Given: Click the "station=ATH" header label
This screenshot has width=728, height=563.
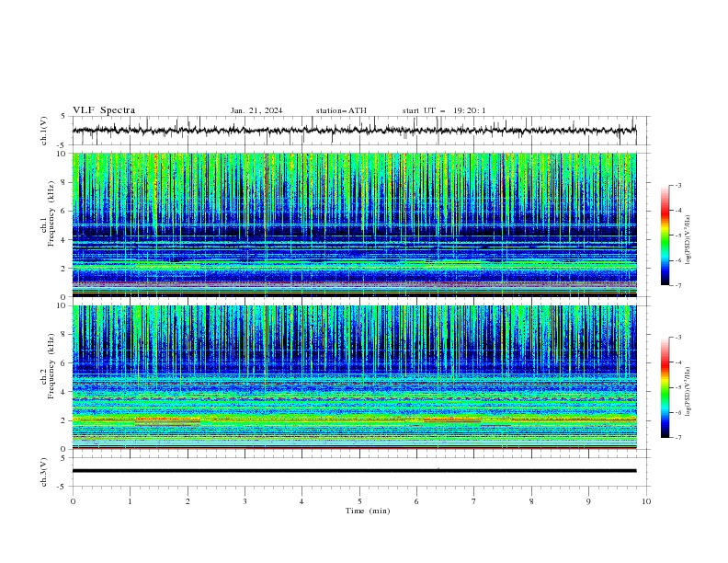Looking at the screenshot, I should pyautogui.click(x=341, y=110).
